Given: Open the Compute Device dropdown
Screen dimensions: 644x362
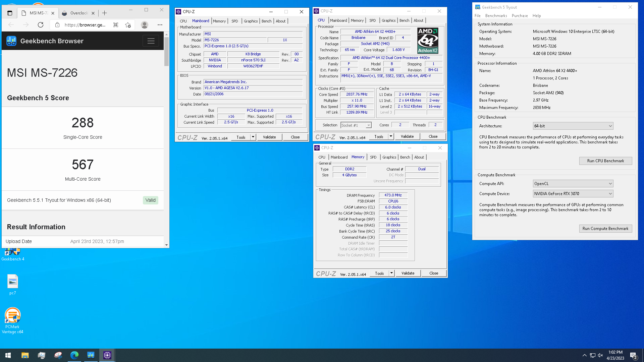Looking at the screenshot, I should tap(573, 194).
